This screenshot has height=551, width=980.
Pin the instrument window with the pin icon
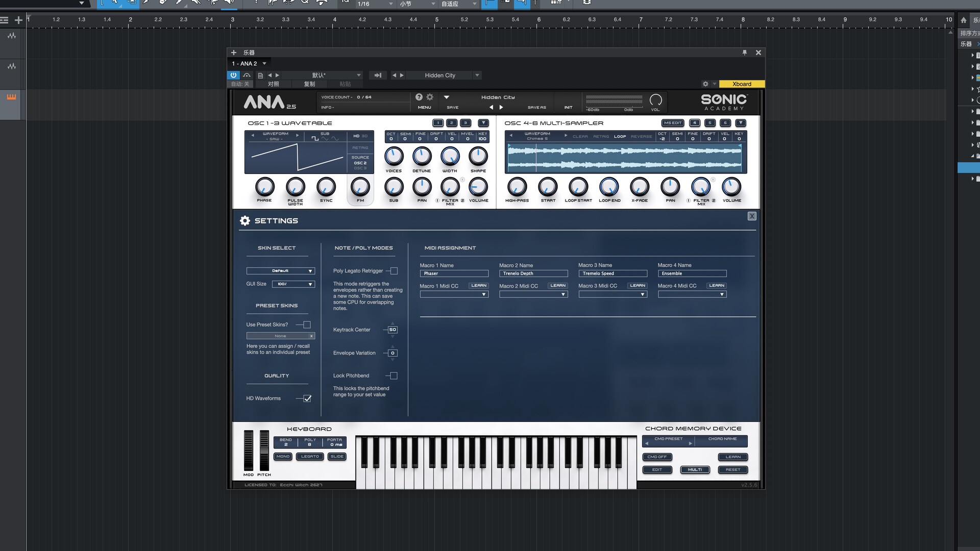[x=744, y=53]
